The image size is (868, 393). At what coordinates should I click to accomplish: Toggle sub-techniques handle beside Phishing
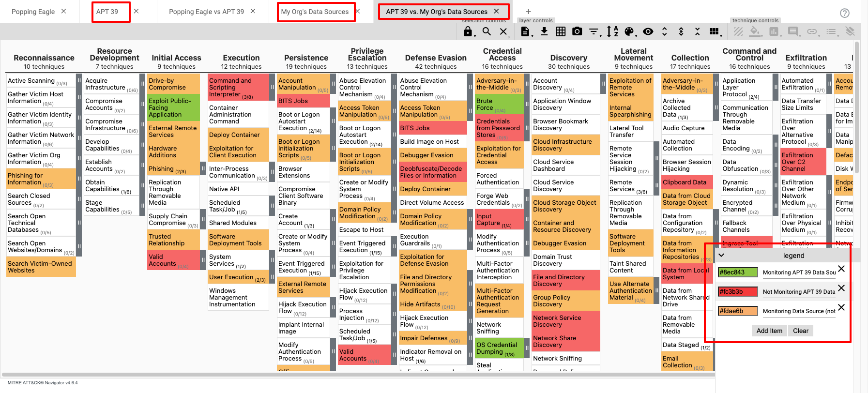pos(203,168)
